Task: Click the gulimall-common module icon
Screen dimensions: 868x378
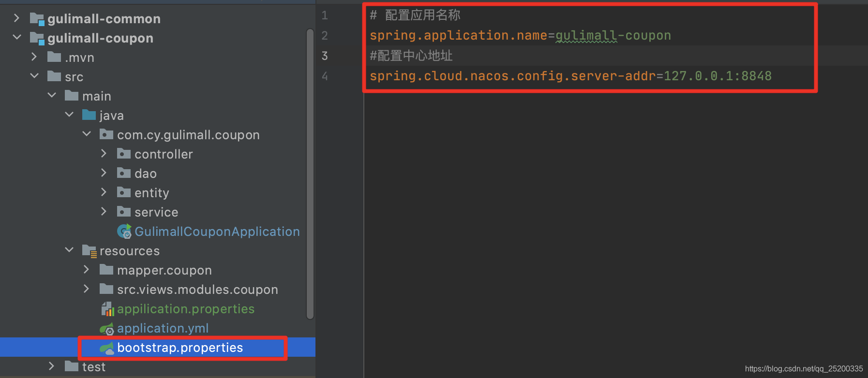Action: (x=37, y=19)
